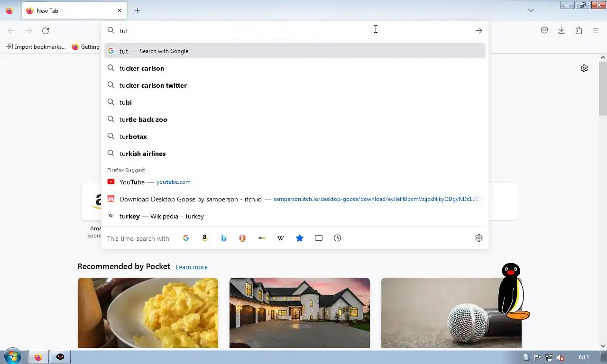The image size is (607, 364).
Task: Open the Firefox application menu
Action: click(x=596, y=30)
